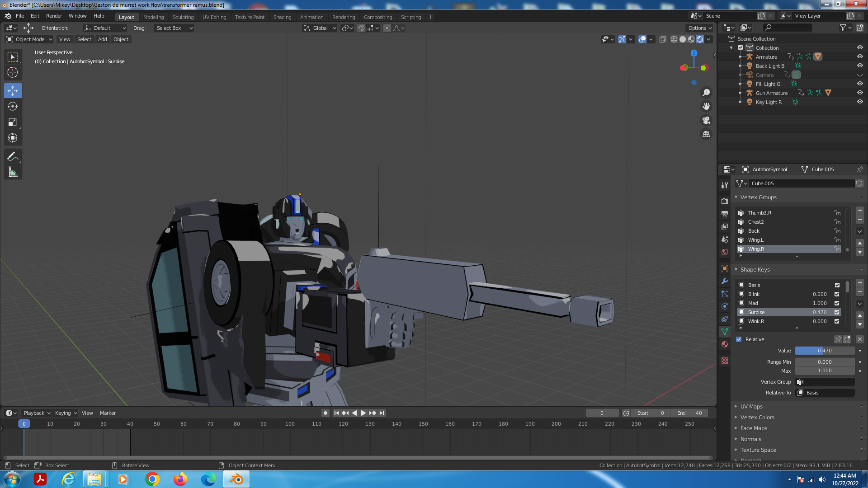This screenshot has height=488, width=868.
Task: Open the Drag Select Box dropdown
Action: (174, 28)
